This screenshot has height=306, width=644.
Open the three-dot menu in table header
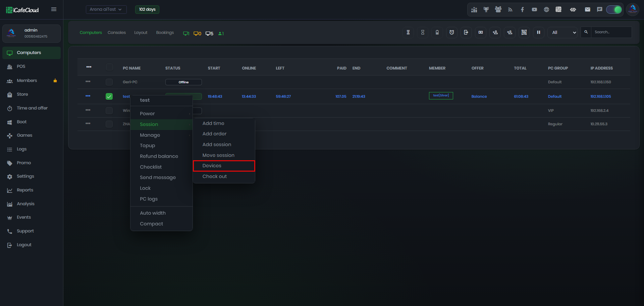pos(89,67)
